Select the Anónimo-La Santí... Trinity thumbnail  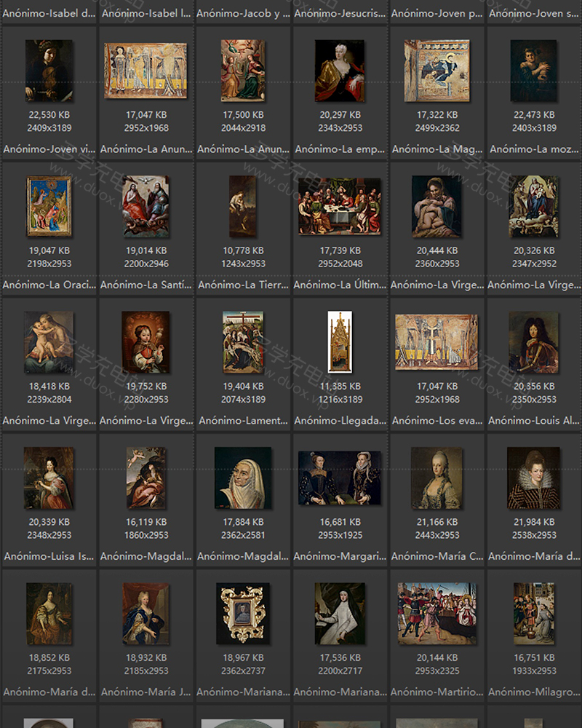click(x=145, y=206)
